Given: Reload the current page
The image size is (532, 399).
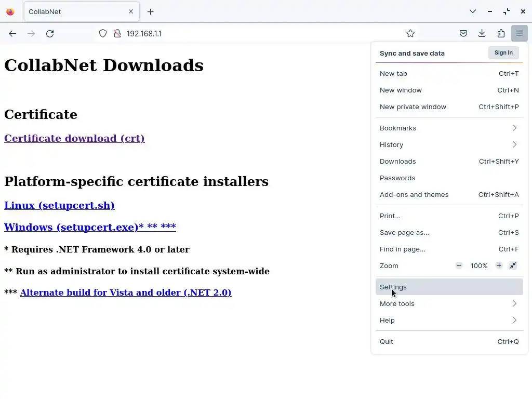Looking at the screenshot, I should (50, 34).
